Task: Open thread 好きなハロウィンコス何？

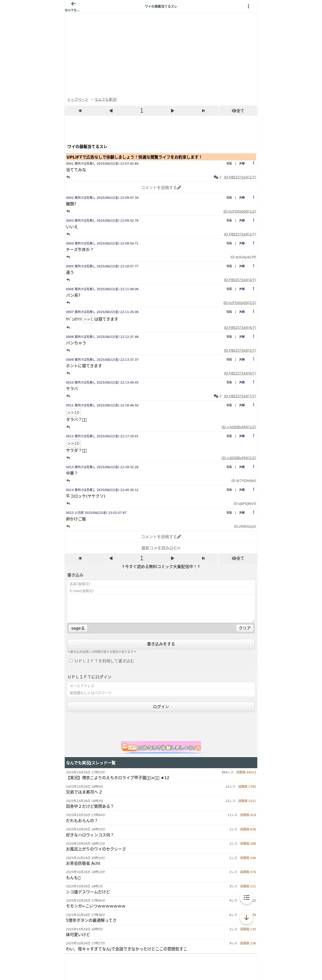Action: point(90,835)
